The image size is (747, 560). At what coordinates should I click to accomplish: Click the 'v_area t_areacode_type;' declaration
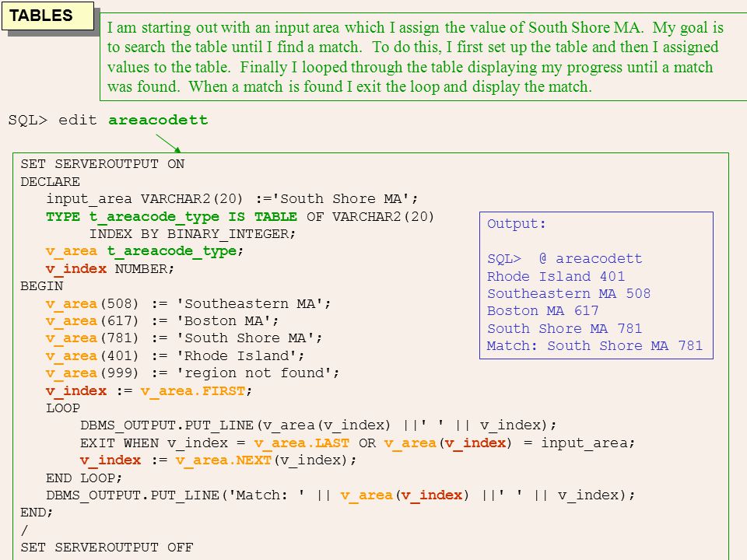tap(145, 251)
